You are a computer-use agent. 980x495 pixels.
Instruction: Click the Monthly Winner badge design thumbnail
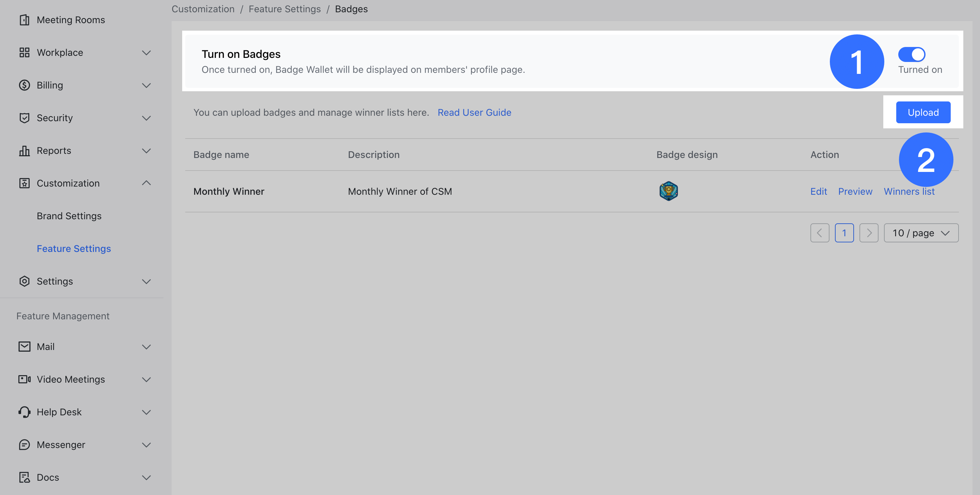coord(668,191)
